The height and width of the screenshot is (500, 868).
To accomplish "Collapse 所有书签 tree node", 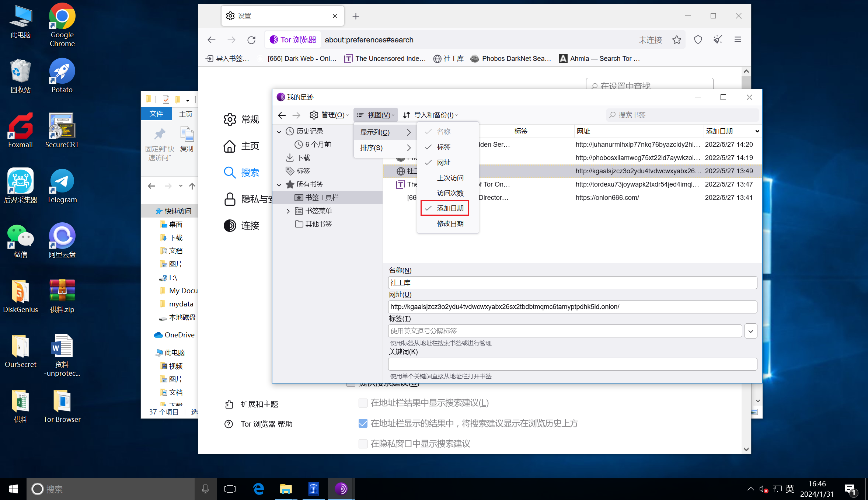I will tap(279, 185).
